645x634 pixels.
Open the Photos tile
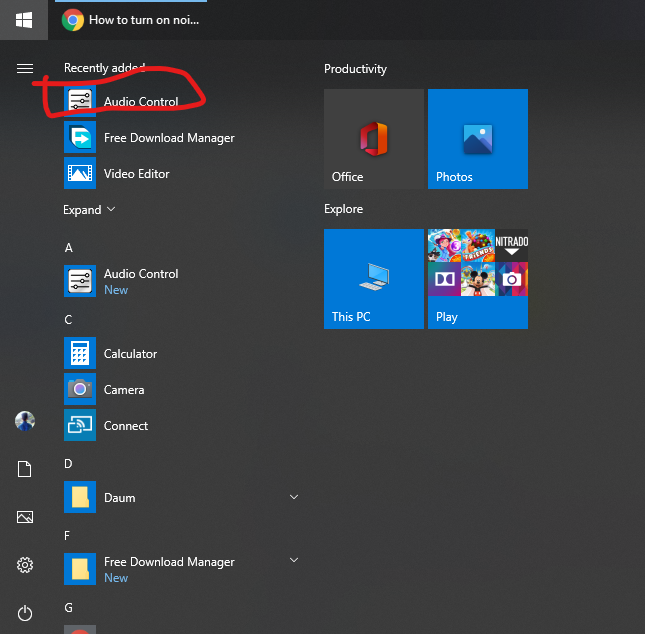pos(478,139)
